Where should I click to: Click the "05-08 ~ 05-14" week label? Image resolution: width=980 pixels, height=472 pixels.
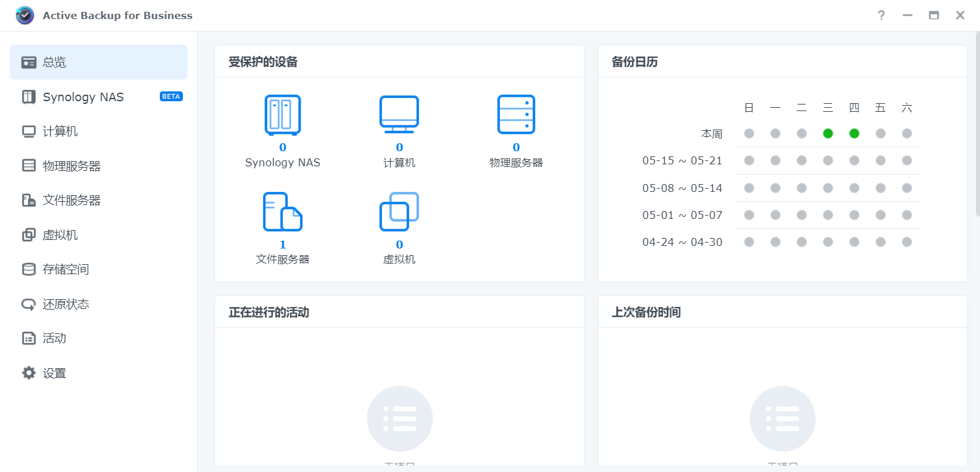click(683, 188)
